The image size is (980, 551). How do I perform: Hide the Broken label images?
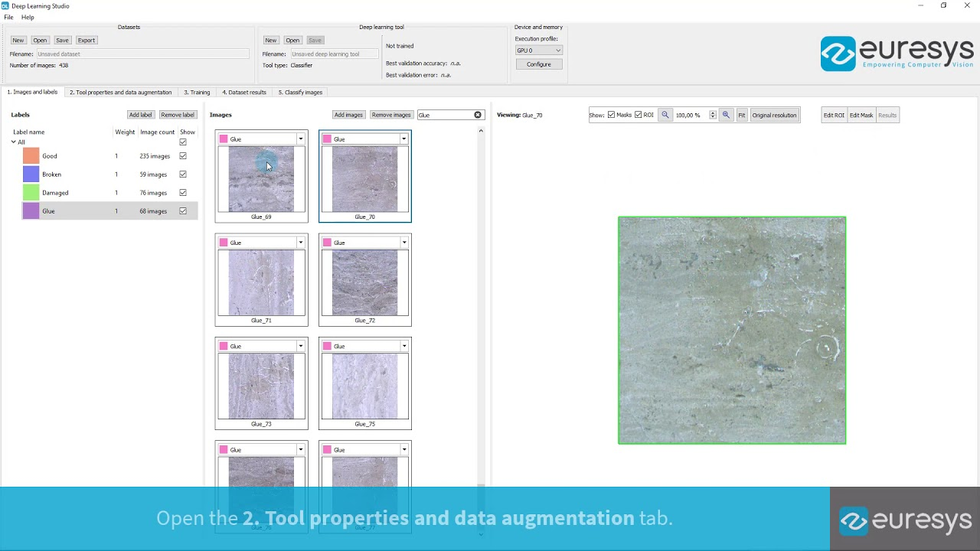point(183,174)
